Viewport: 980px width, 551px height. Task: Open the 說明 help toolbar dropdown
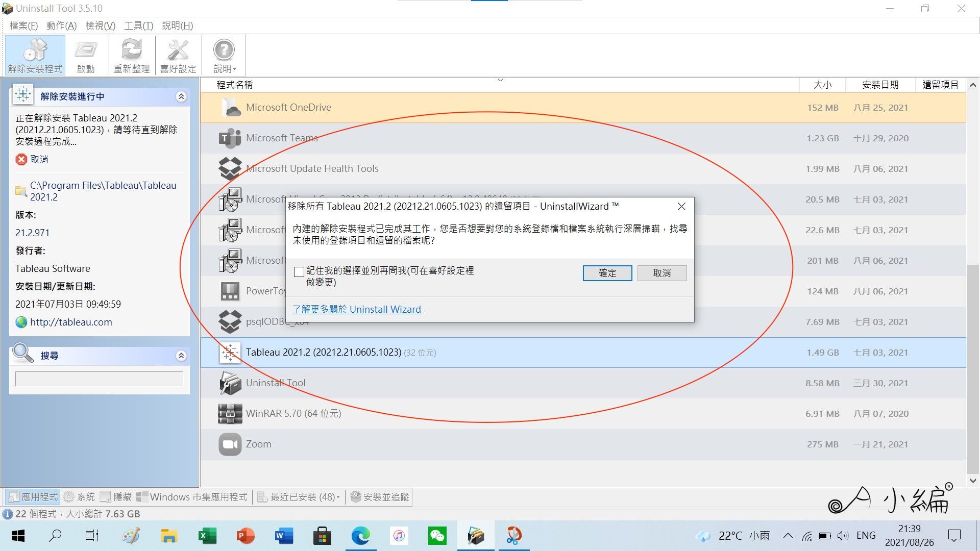pyautogui.click(x=224, y=55)
